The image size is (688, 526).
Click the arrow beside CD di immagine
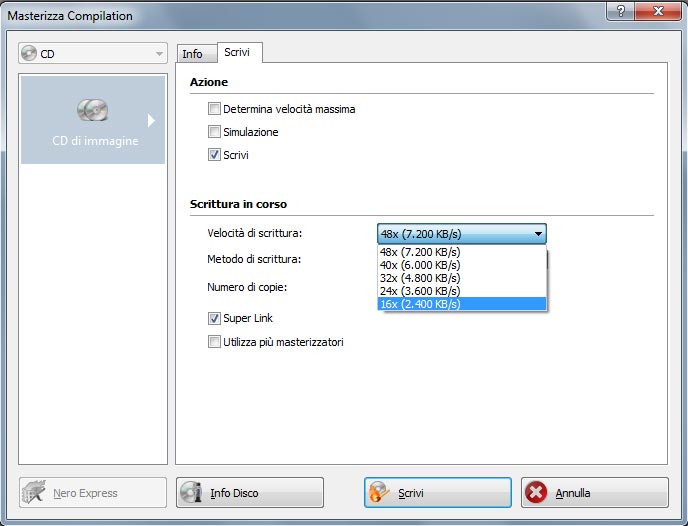click(x=151, y=120)
